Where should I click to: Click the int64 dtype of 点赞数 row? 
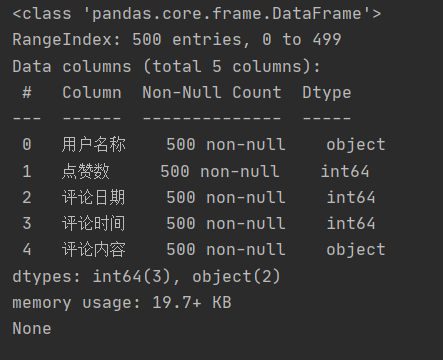(x=345, y=172)
